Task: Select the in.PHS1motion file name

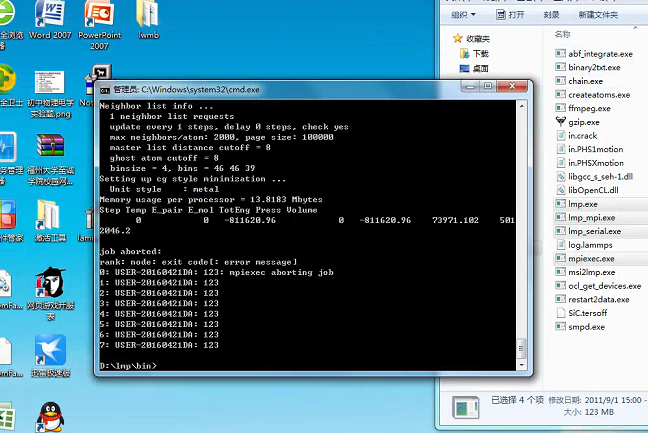Action: (596, 149)
